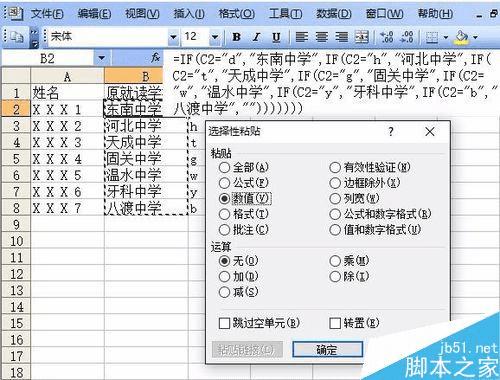This screenshot has height=380, width=500.
Task: Click the copy icon in toolbar
Action: [16, 37]
